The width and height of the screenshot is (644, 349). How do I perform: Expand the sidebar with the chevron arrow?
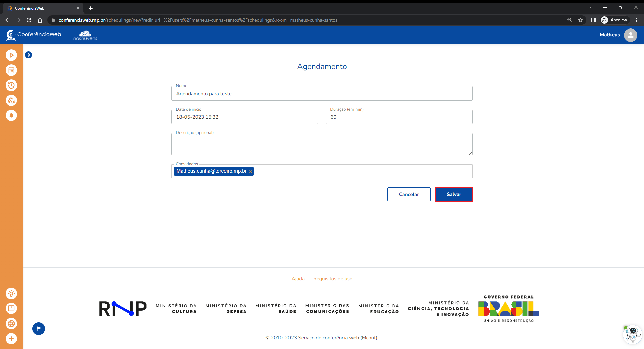[29, 55]
